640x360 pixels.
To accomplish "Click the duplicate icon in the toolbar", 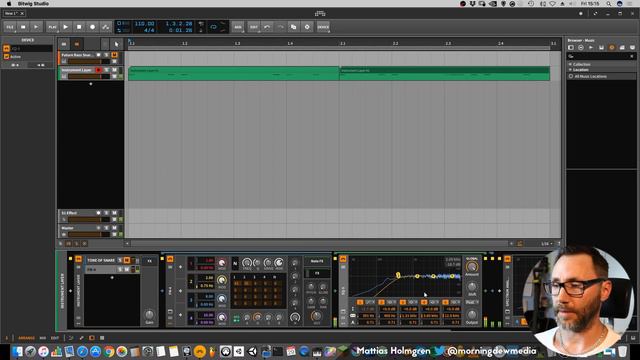I will point(293,27).
